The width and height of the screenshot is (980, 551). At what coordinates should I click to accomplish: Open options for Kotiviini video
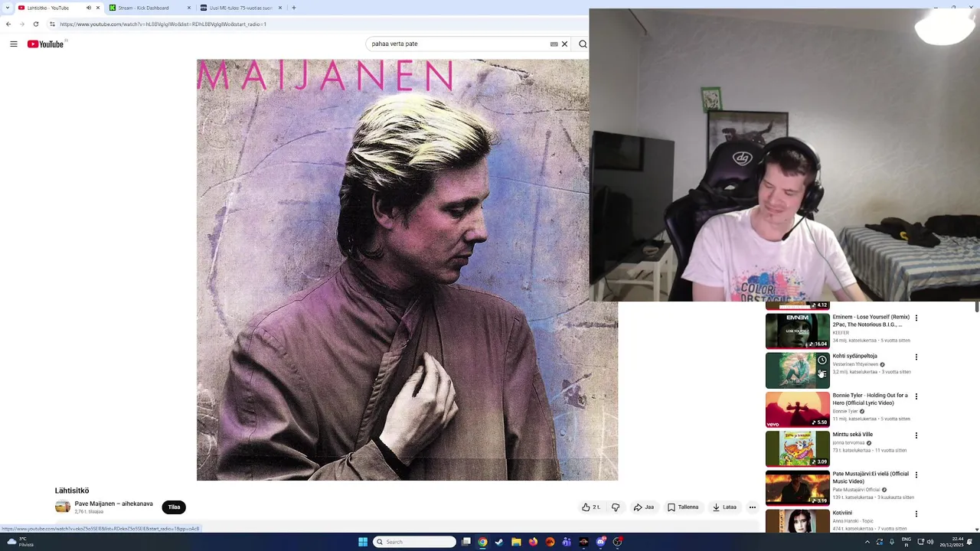pos(916,514)
